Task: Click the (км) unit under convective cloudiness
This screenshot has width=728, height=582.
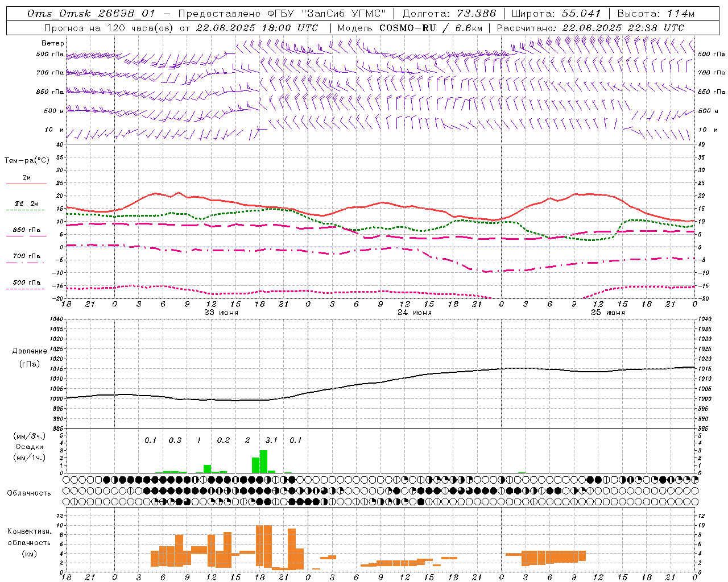Action: (x=29, y=554)
